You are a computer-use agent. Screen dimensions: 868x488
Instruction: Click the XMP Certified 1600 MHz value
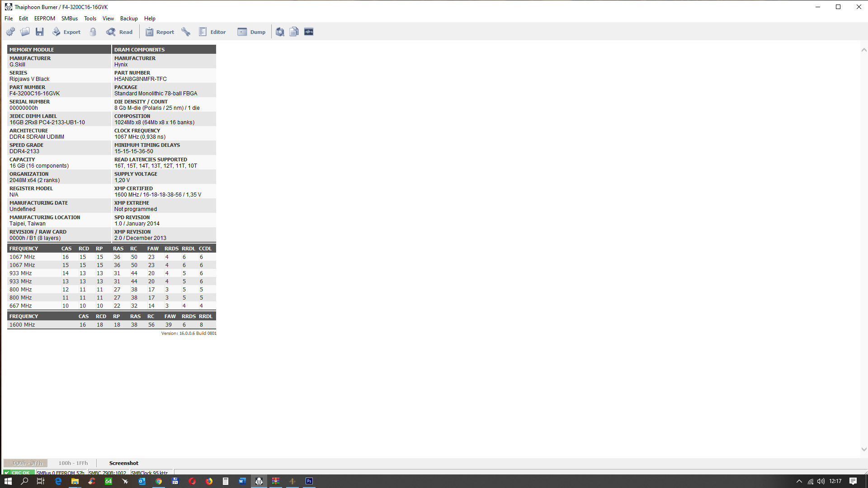158,195
